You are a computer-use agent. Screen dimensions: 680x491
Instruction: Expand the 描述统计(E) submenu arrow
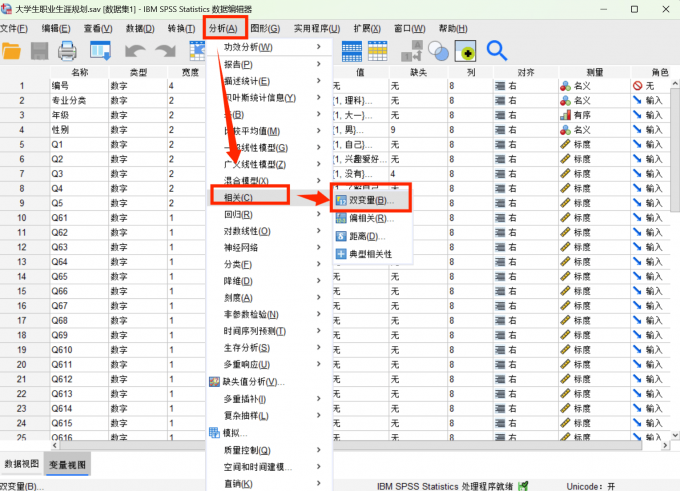pos(319,81)
